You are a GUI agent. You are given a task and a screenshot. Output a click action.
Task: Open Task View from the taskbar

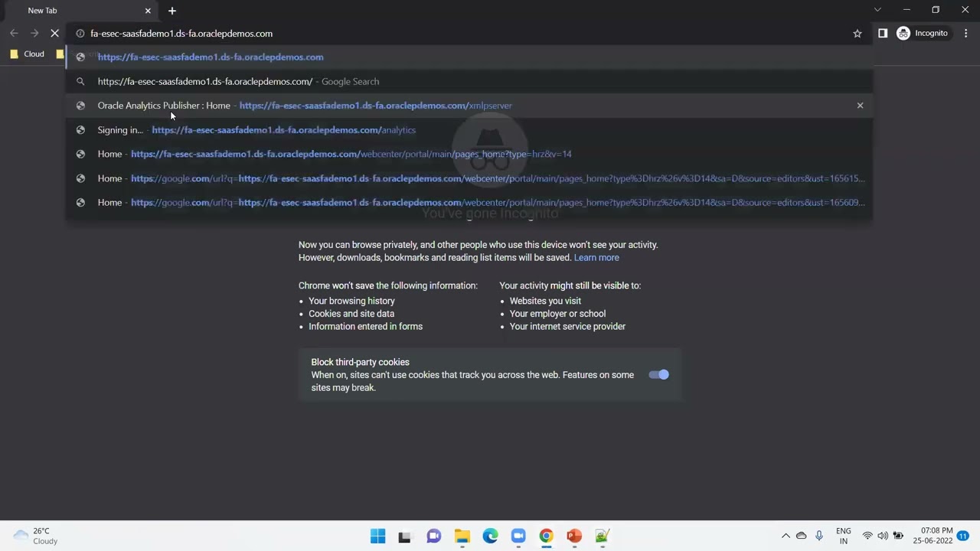click(404, 536)
